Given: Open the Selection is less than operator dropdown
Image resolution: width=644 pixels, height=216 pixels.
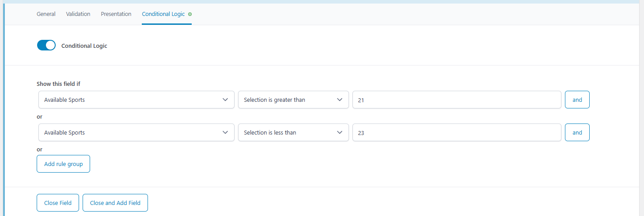Looking at the screenshot, I should coord(293,132).
